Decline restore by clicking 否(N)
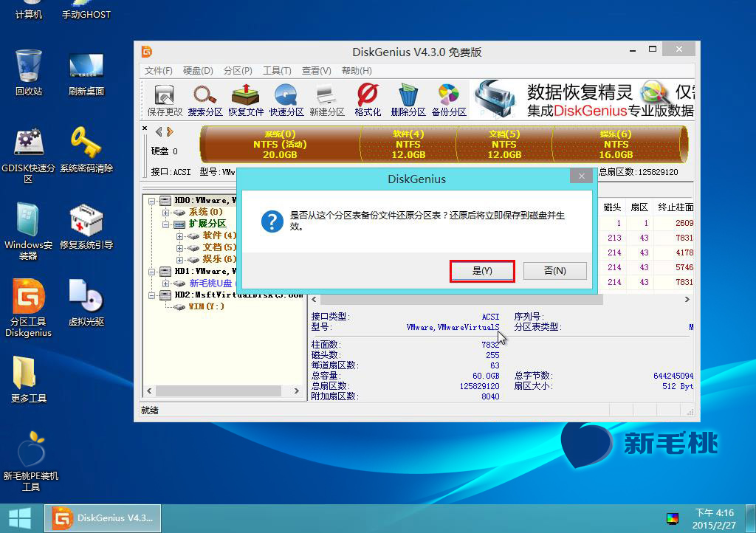Screen dimensions: 756x533 pyautogui.click(x=555, y=271)
